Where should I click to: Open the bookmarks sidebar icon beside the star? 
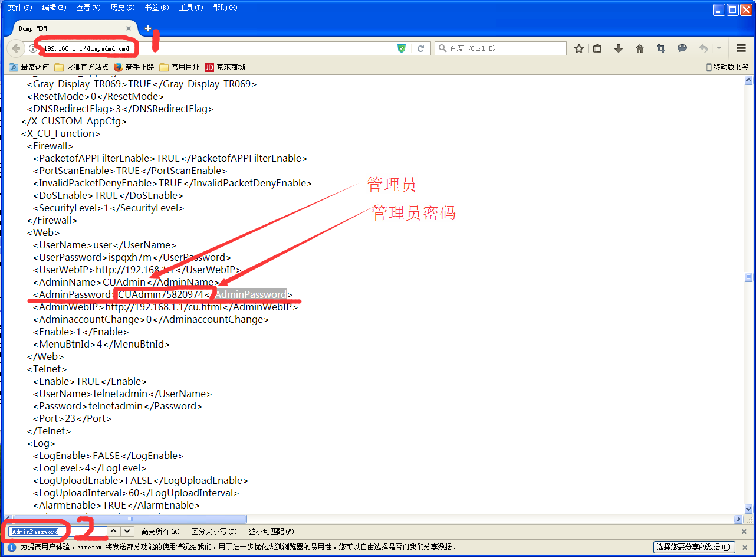597,48
